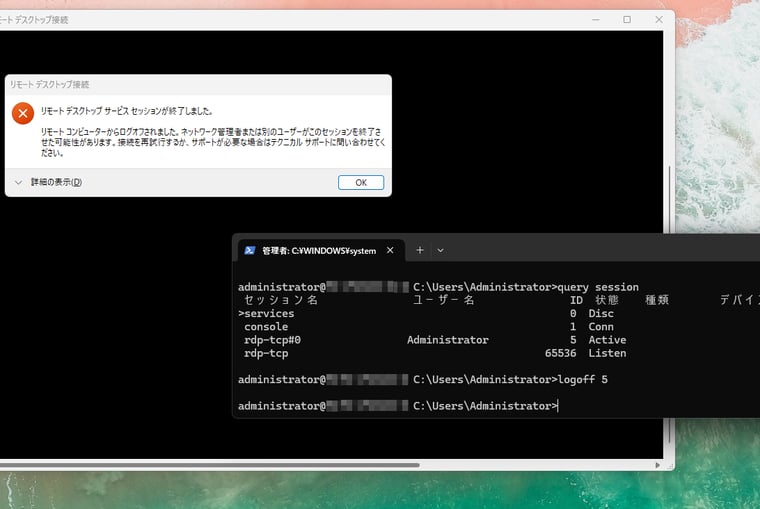Image resolution: width=760 pixels, height=509 pixels.
Task: Minimize the Remote Desktop Connection window
Action: [596, 19]
